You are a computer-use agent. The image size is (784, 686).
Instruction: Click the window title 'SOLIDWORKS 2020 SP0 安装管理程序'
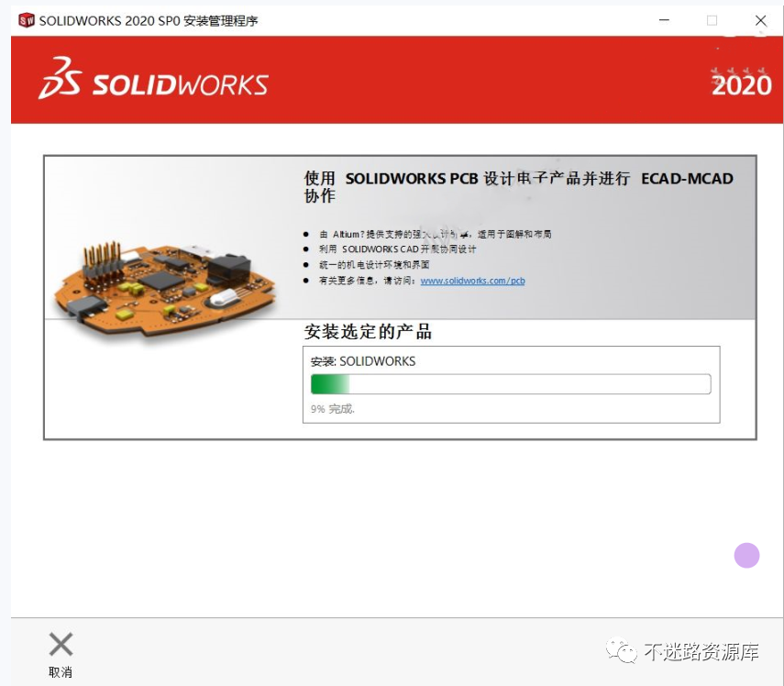pos(149,20)
